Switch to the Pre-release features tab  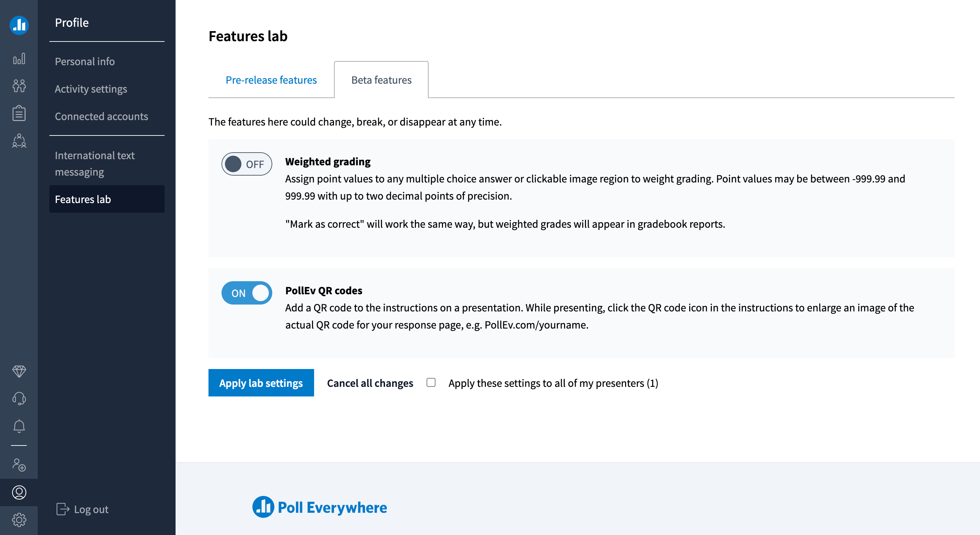(271, 80)
